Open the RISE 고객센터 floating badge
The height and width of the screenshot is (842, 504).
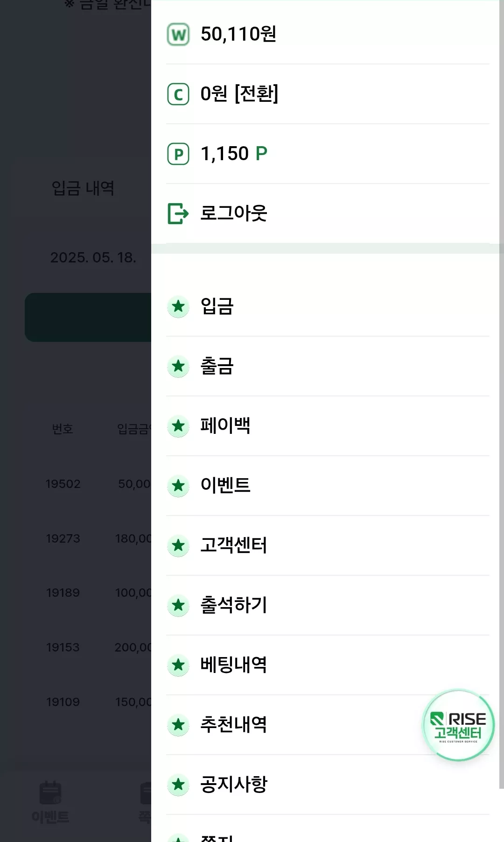pos(458,725)
